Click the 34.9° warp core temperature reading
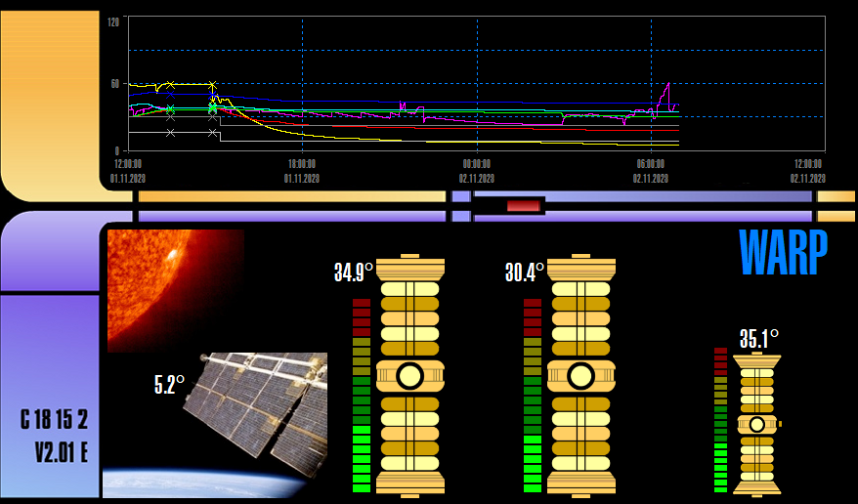Image resolution: width=858 pixels, height=504 pixels. (x=354, y=272)
